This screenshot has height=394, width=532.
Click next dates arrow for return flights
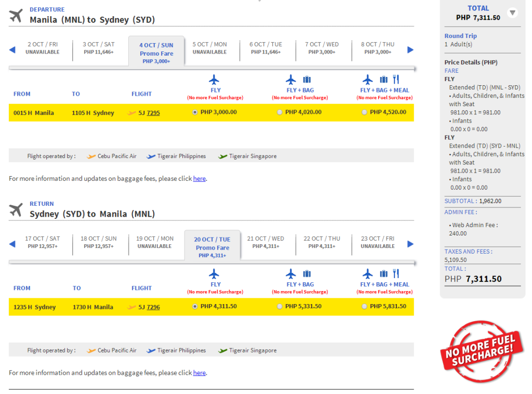tap(410, 244)
